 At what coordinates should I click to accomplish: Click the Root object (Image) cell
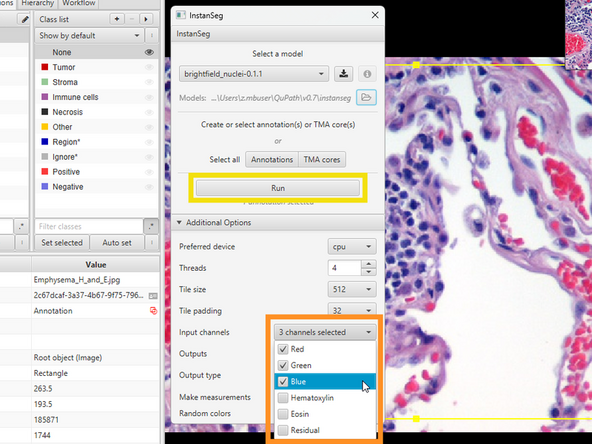pyautogui.click(x=96, y=358)
